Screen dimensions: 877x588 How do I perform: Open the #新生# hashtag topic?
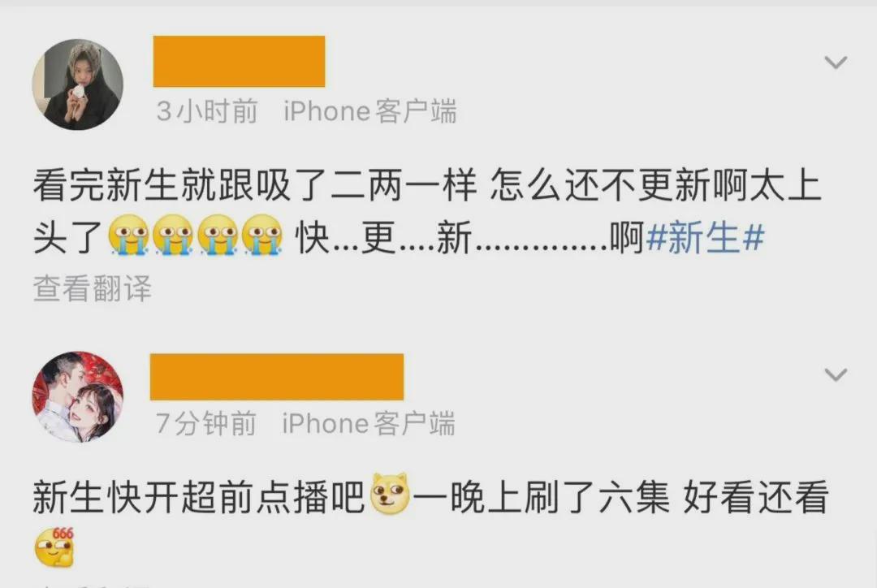click(x=705, y=237)
